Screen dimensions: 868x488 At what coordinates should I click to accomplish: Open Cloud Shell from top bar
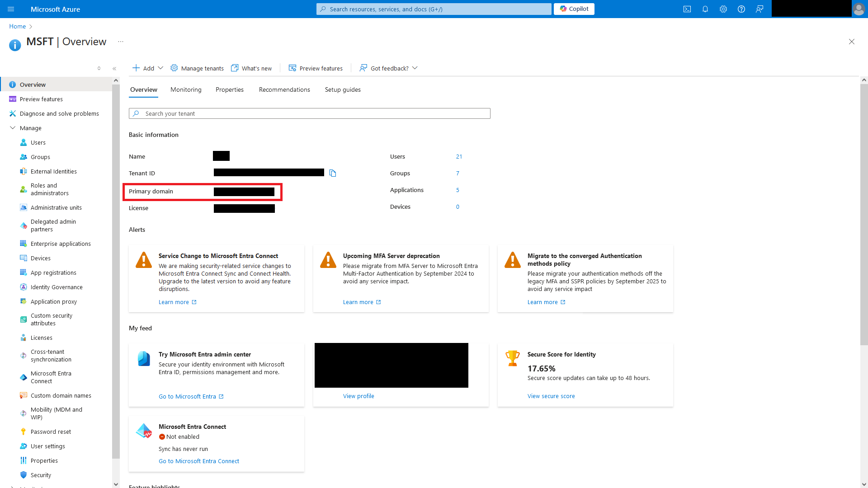click(x=687, y=9)
